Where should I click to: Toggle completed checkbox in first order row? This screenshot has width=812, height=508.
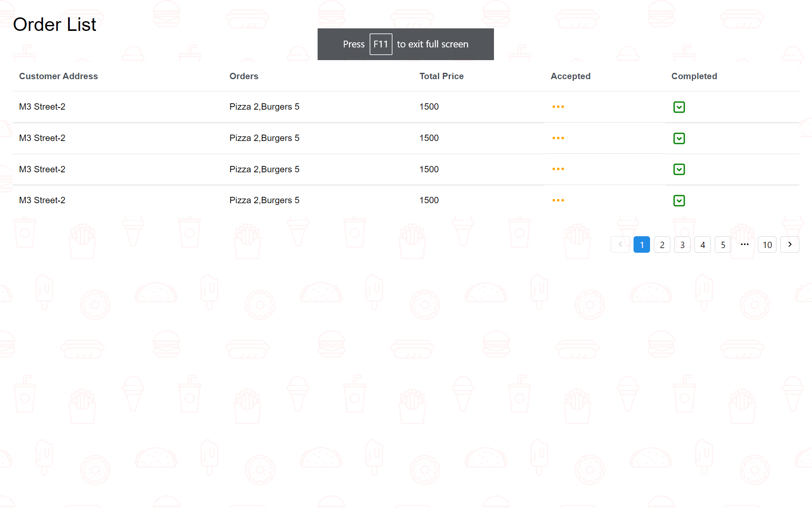tap(679, 107)
